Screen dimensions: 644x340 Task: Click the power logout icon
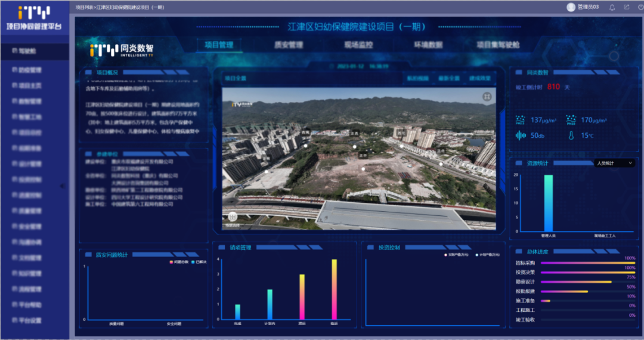tap(639, 7)
